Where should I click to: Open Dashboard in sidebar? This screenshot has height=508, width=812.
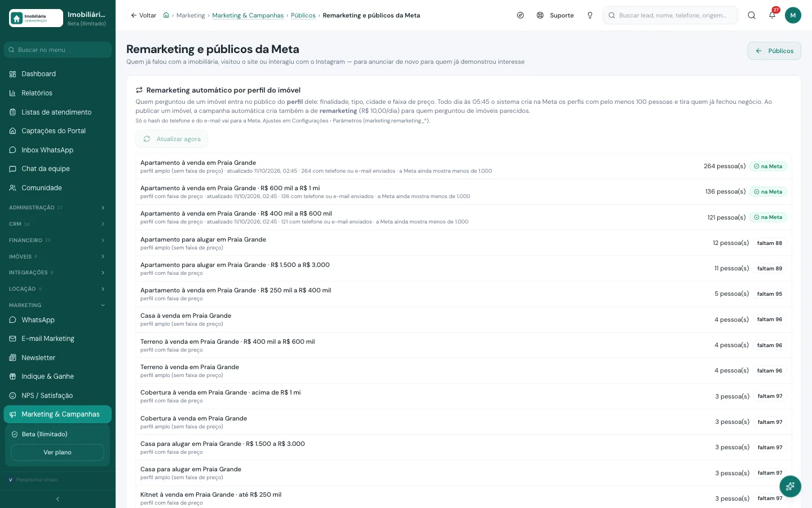[x=58, y=74]
